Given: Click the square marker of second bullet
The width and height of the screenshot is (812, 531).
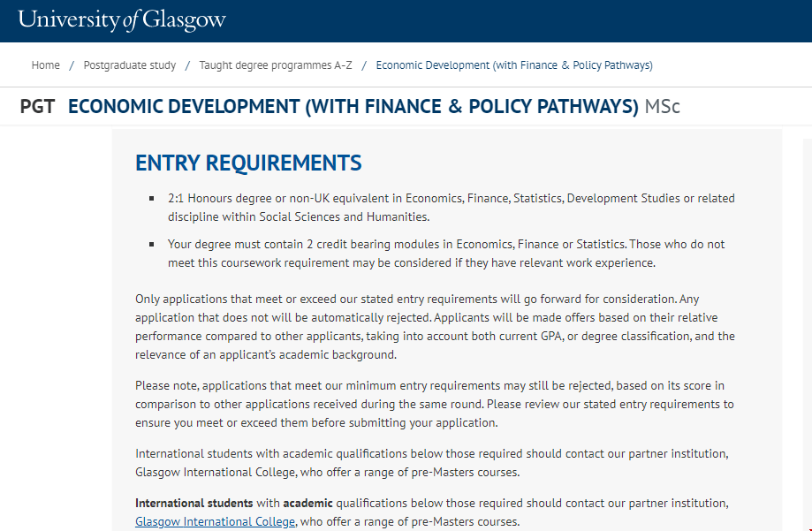Looking at the screenshot, I should point(152,244).
